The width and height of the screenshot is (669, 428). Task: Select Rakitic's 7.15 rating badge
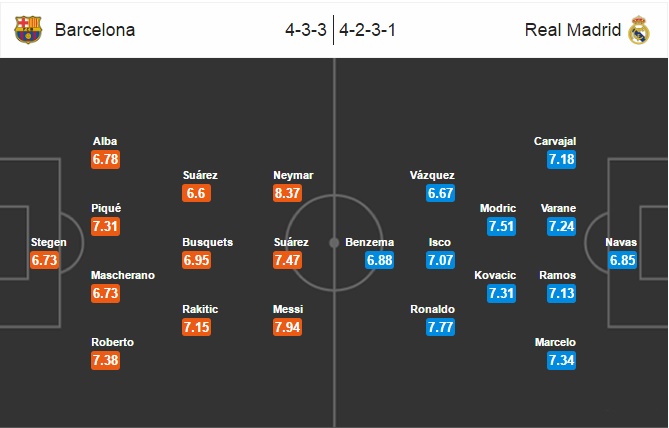pyautogui.click(x=196, y=327)
